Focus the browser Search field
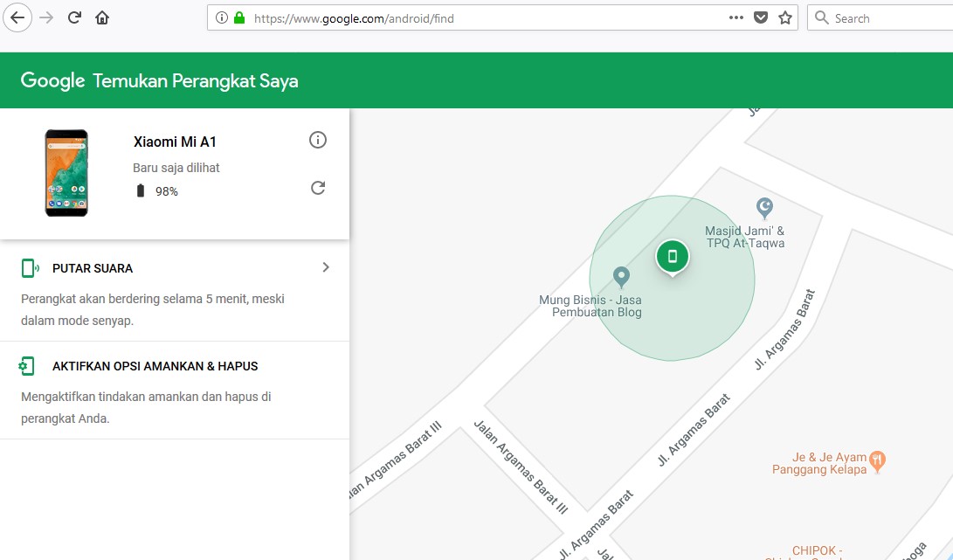 point(880,17)
